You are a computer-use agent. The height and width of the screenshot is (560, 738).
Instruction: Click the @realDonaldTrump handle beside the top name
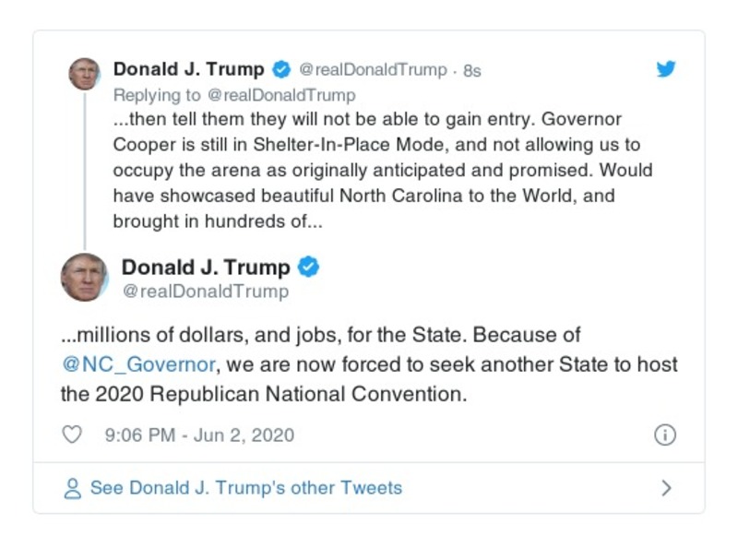click(373, 70)
